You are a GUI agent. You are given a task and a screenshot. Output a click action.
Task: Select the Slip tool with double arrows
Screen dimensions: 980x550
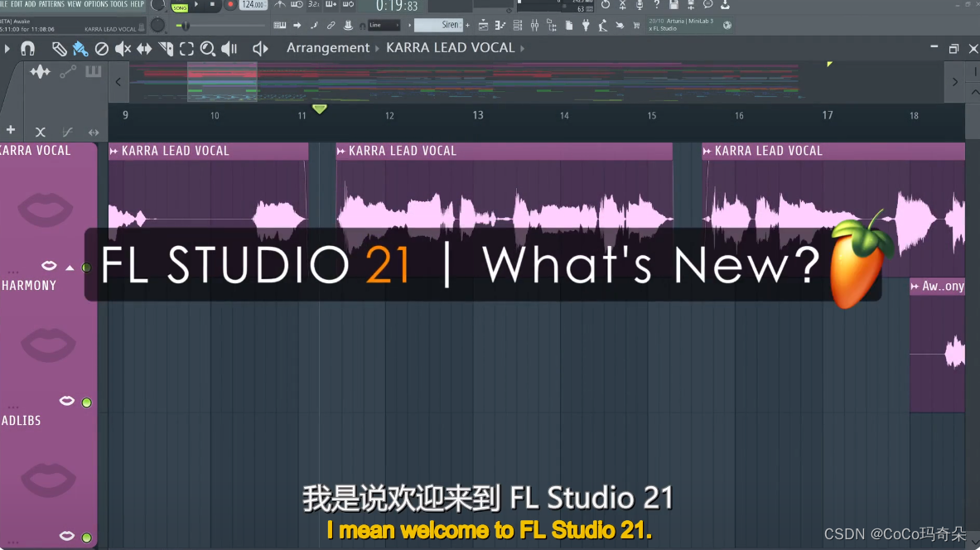click(x=144, y=48)
